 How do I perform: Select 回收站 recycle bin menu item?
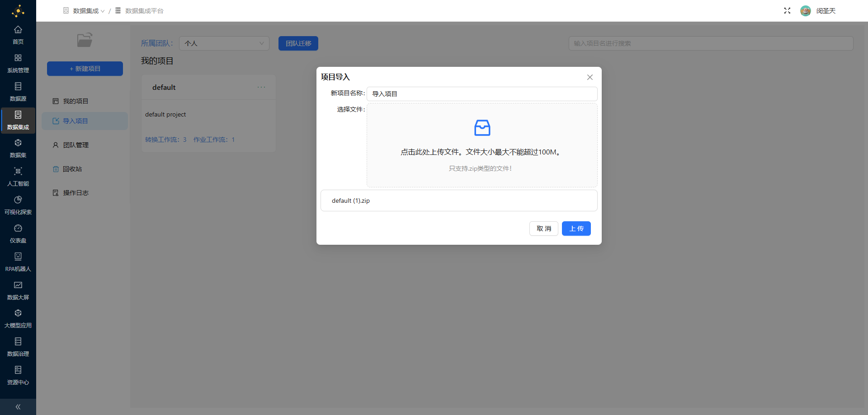(72, 169)
